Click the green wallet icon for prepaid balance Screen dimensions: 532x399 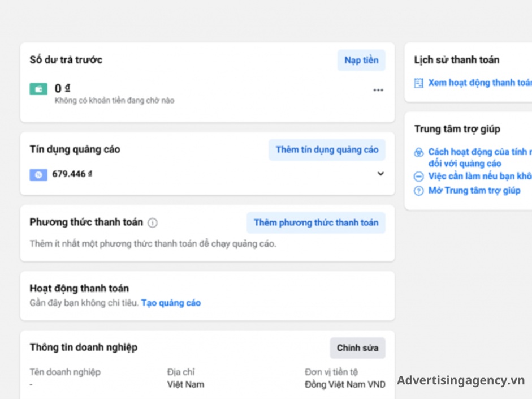tap(38, 89)
